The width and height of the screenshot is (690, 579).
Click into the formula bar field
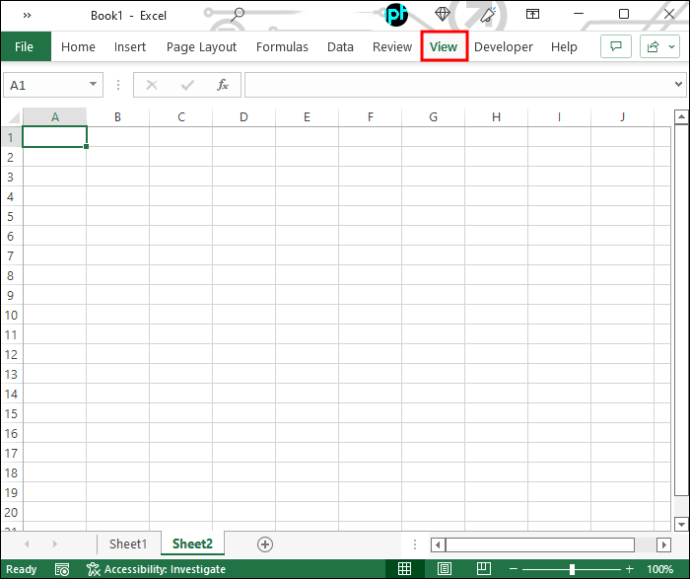point(458,84)
